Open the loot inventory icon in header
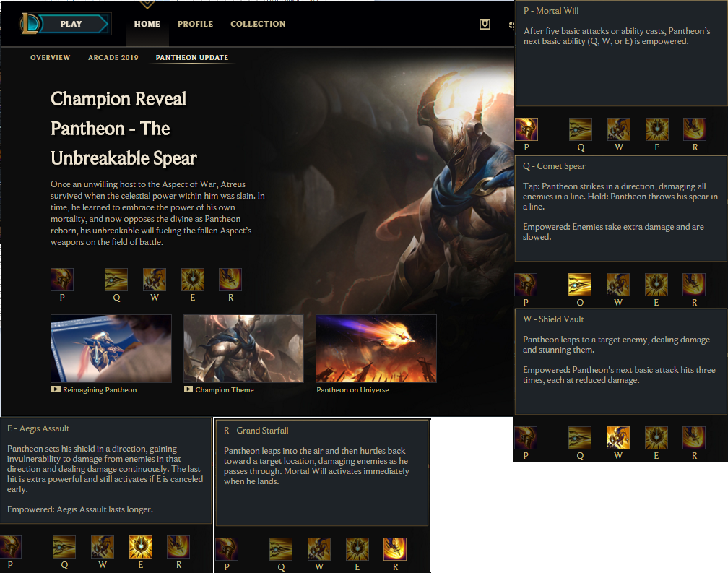The height and width of the screenshot is (573, 728). click(x=485, y=24)
